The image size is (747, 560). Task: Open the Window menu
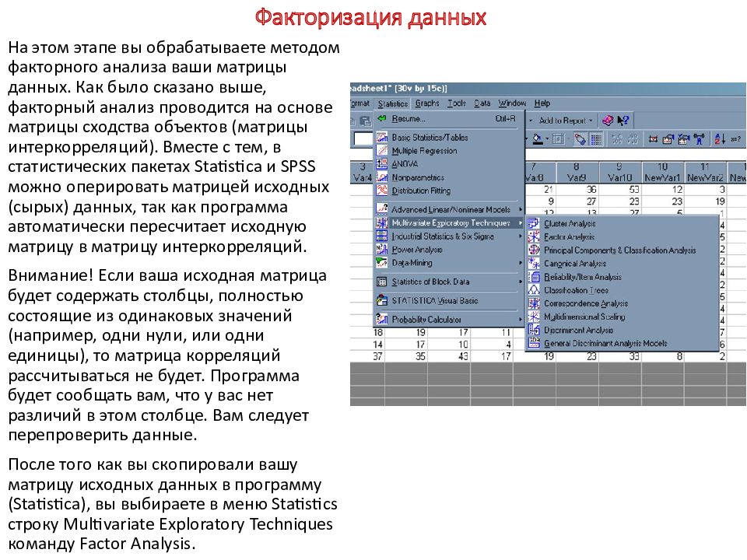[x=512, y=103]
